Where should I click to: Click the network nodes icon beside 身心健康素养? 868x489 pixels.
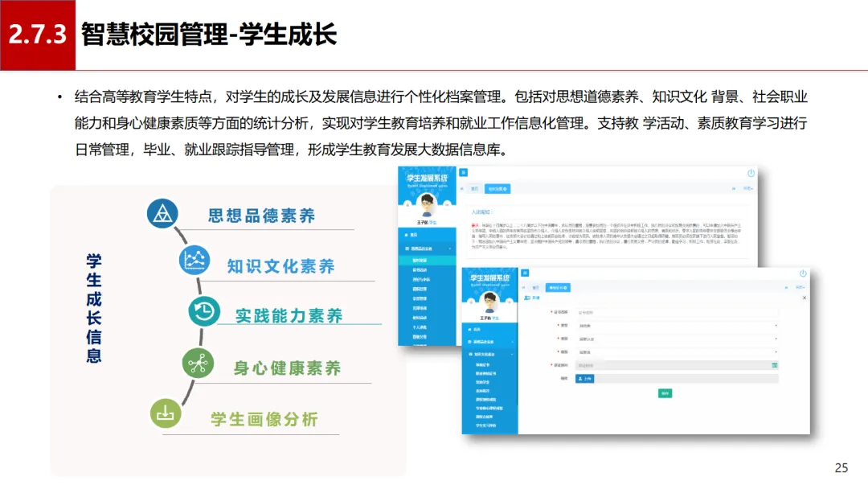coord(198,364)
